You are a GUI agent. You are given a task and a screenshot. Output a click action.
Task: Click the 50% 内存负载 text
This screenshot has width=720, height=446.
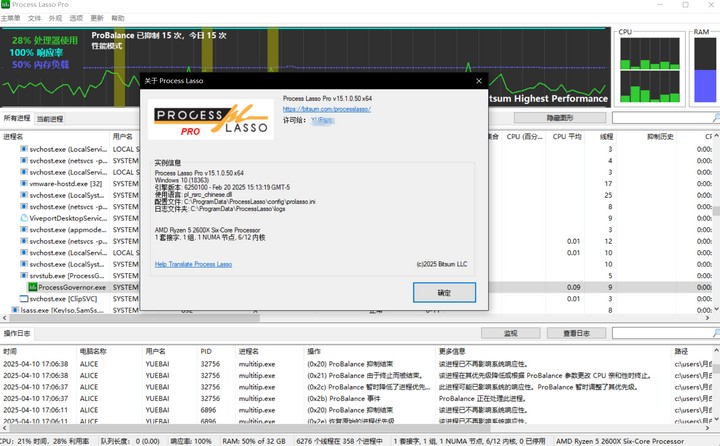(40, 64)
